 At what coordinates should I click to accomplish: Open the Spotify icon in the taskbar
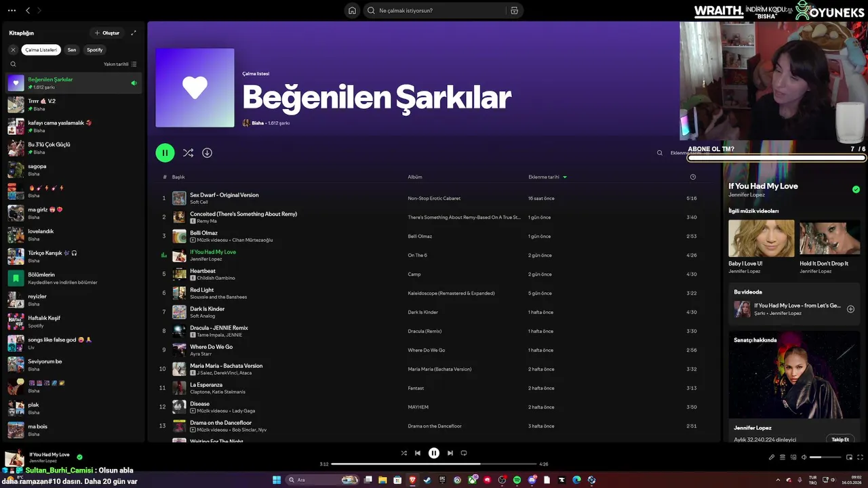click(517, 480)
